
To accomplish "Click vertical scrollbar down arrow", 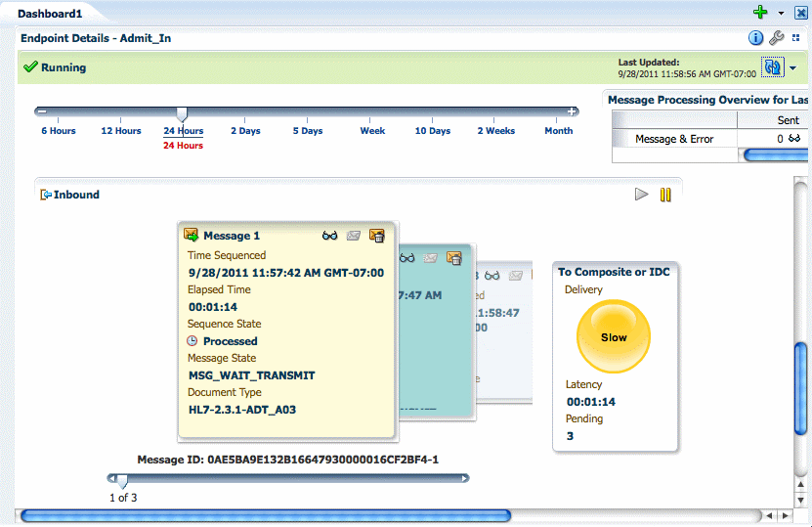I will coord(800,501).
